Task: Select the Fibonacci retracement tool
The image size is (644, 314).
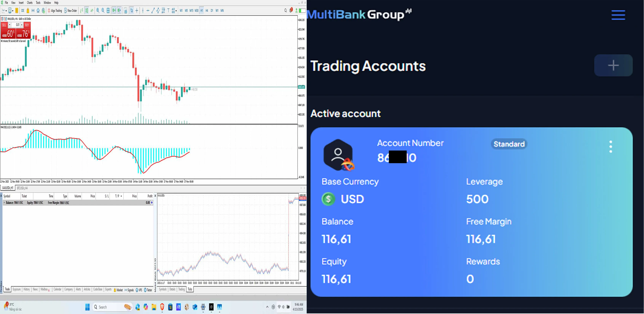Action: pyautogui.click(x=163, y=10)
